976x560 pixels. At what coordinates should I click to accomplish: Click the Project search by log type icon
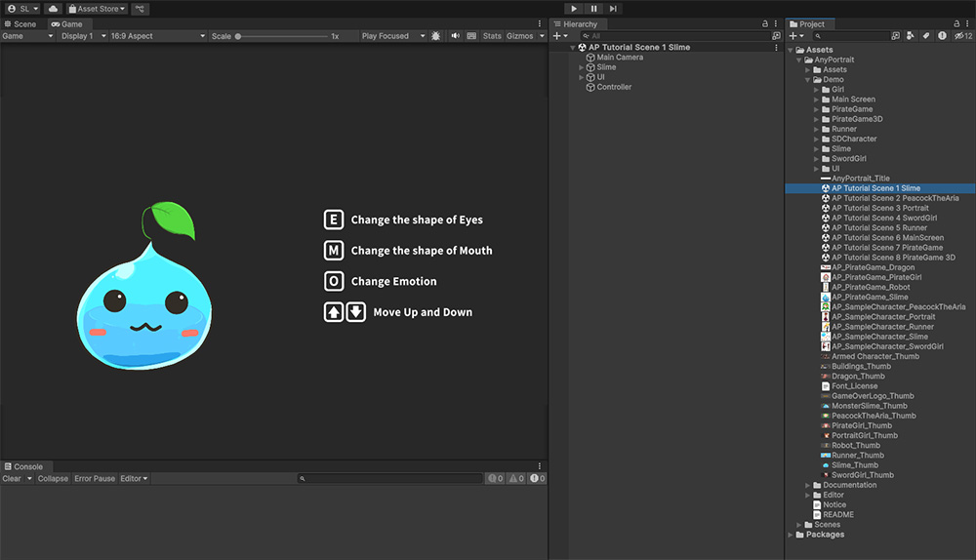click(x=943, y=36)
